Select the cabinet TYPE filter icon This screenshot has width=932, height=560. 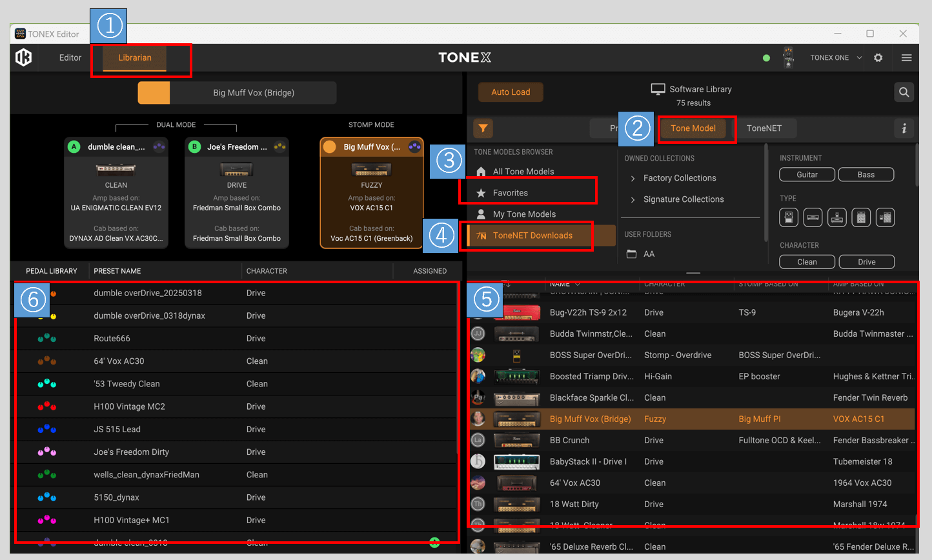[x=861, y=217]
